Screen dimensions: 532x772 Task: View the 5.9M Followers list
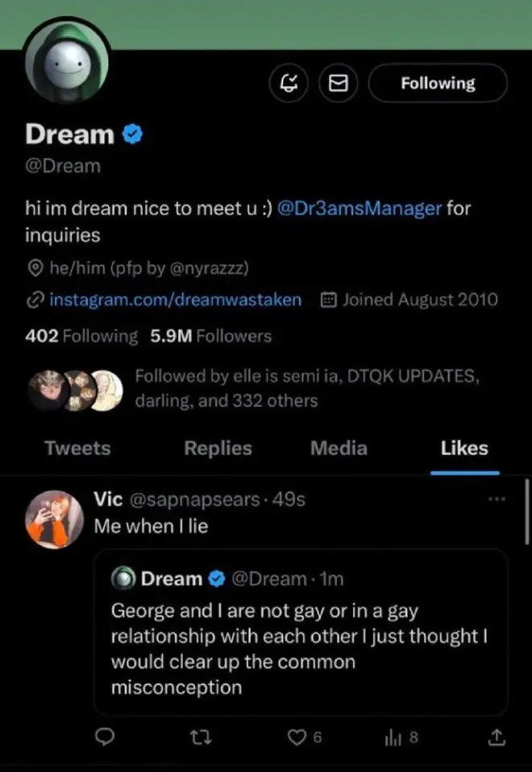(211, 336)
